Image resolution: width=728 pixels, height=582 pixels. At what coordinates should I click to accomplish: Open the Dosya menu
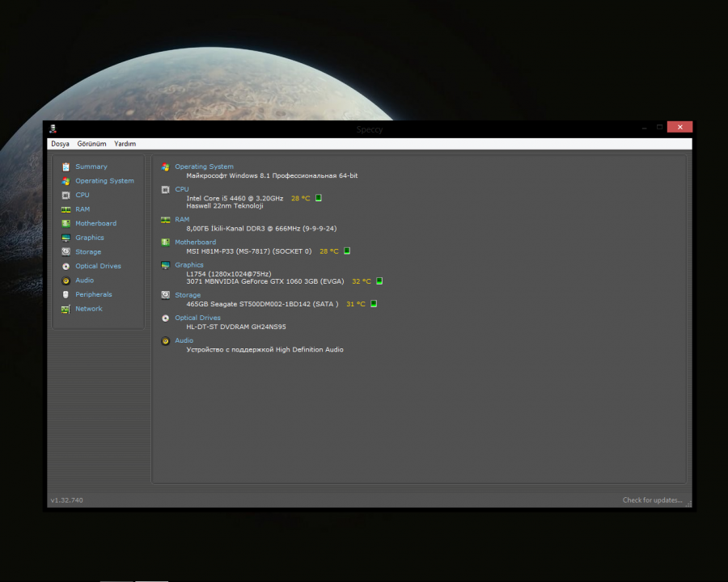(x=60, y=144)
